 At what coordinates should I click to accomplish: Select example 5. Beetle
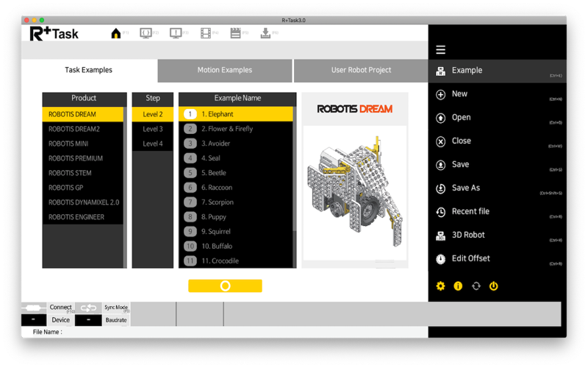tap(236, 173)
